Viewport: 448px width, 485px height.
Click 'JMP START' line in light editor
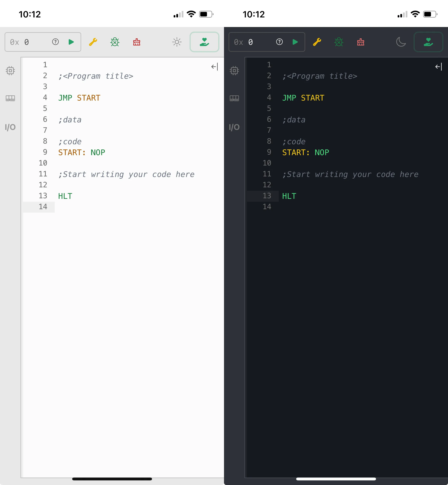pyautogui.click(x=79, y=98)
